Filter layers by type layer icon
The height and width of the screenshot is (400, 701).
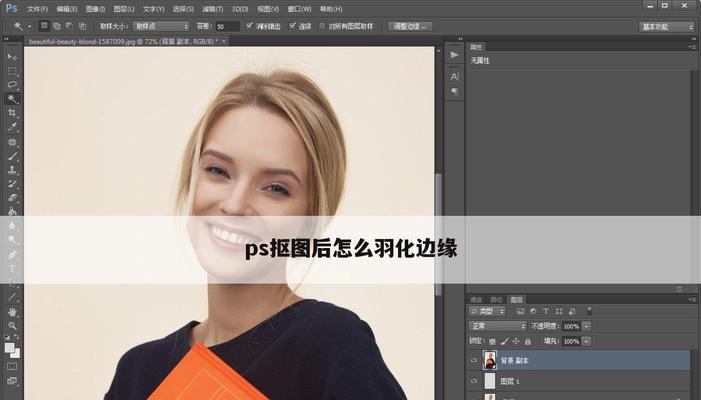(546, 311)
